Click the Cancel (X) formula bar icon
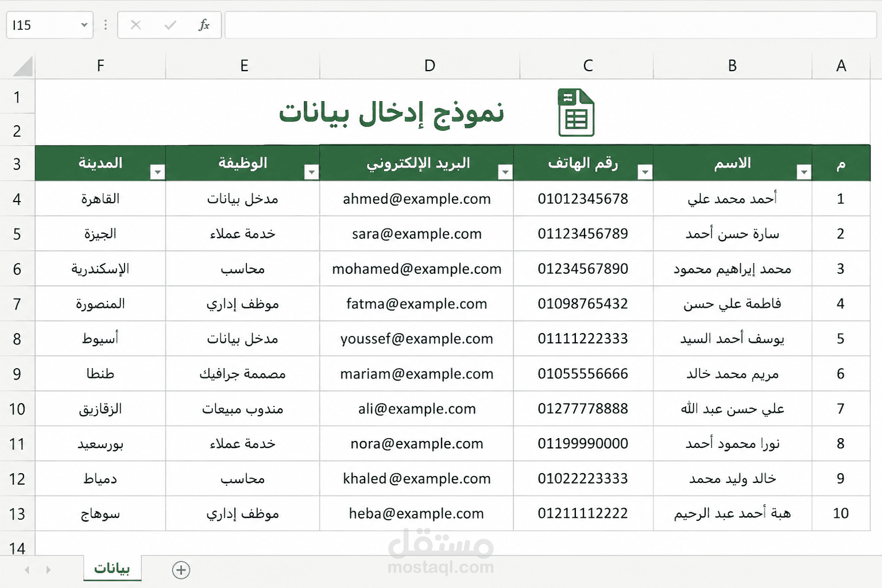 [x=136, y=25]
